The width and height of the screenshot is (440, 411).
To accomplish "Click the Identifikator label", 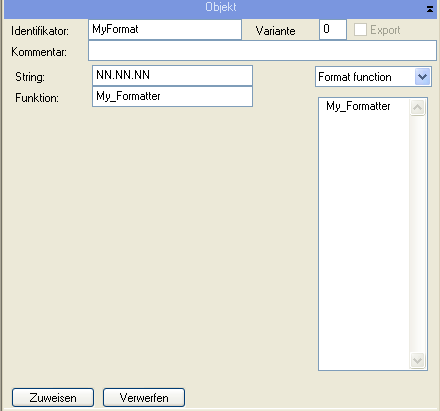I will [40, 31].
